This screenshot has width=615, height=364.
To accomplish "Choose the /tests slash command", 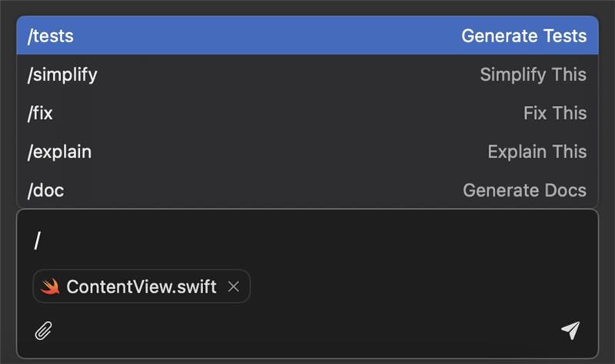I will 51,35.
